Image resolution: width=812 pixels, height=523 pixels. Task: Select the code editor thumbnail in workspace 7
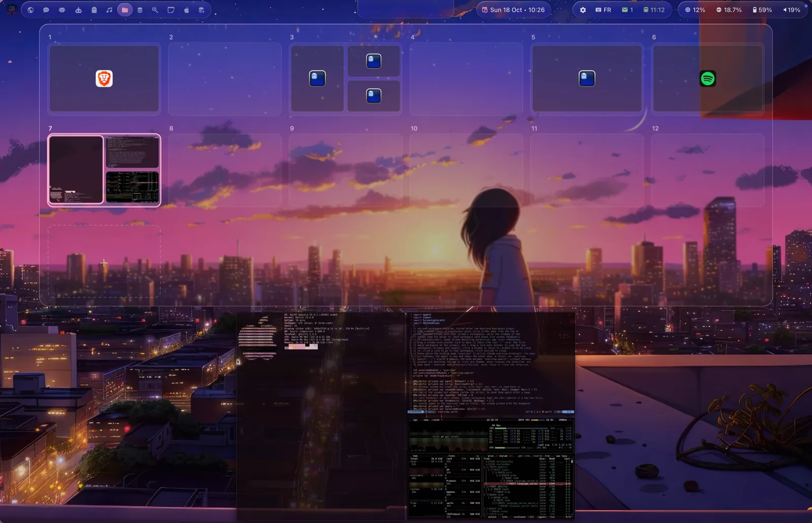[132, 152]
